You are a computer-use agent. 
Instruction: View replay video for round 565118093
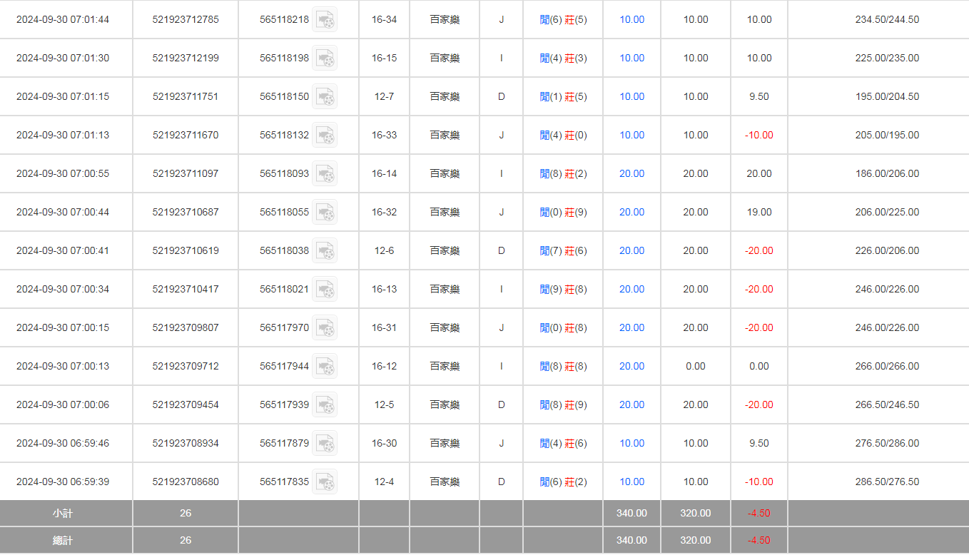pyautogui.click(x=325, y=174)
